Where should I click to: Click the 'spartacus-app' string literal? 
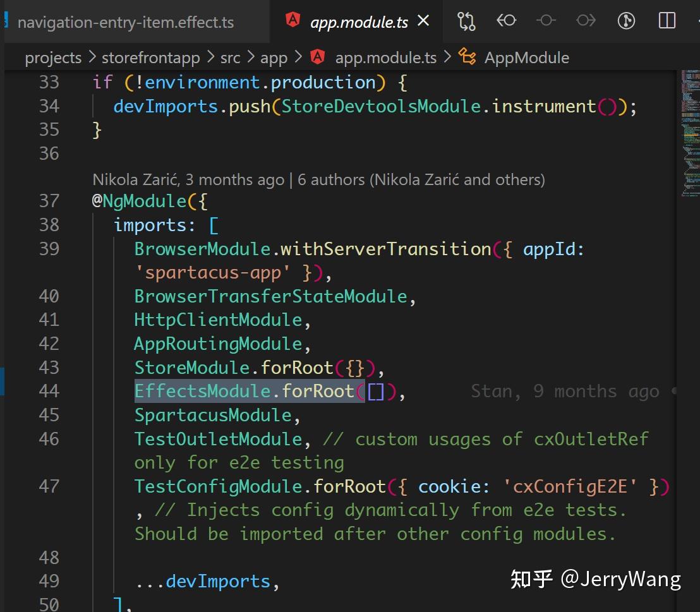point(213,272)
